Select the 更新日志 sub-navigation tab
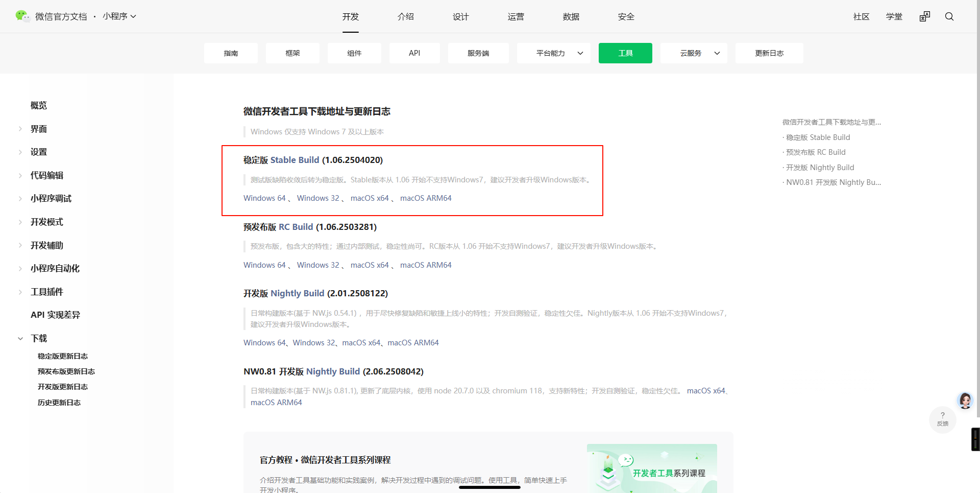Image resolution: width=980 pixels, height=493 pixels. (x=769, y=53)
